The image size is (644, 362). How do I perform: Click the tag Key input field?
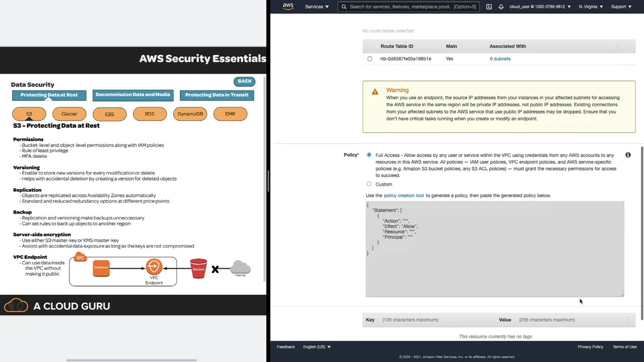(429, 320)
